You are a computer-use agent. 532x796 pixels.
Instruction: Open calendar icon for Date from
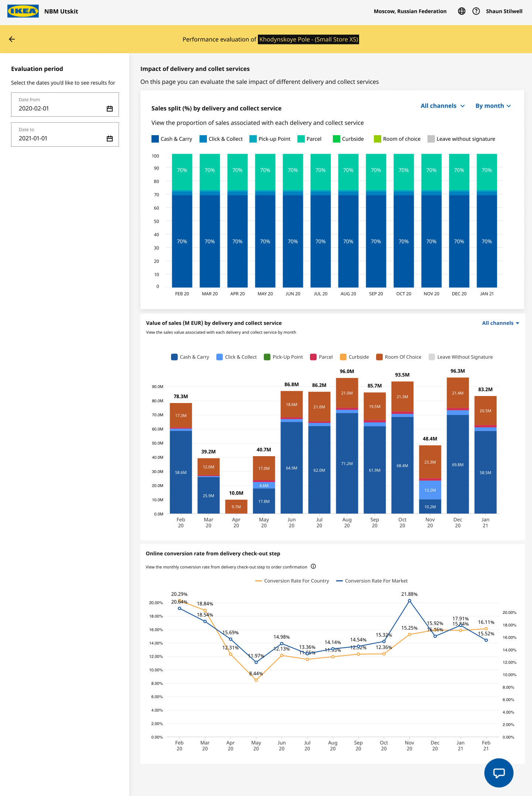[x=110, y=109]
